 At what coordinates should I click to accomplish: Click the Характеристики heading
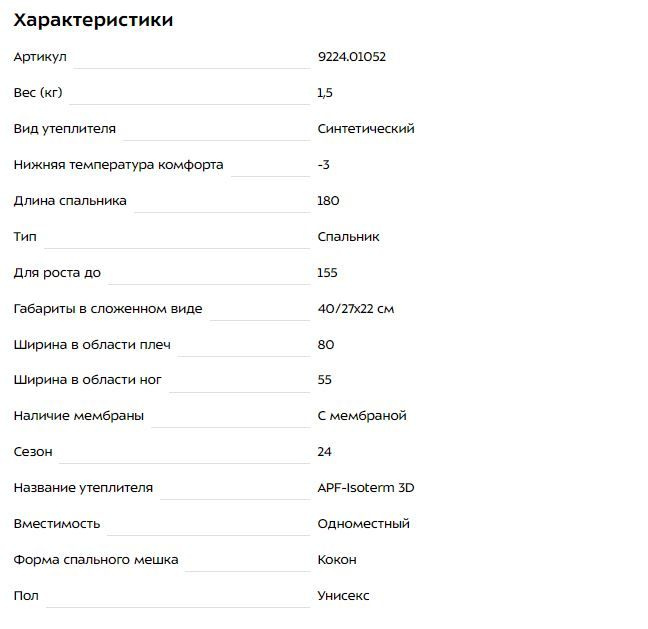(93, 20)
